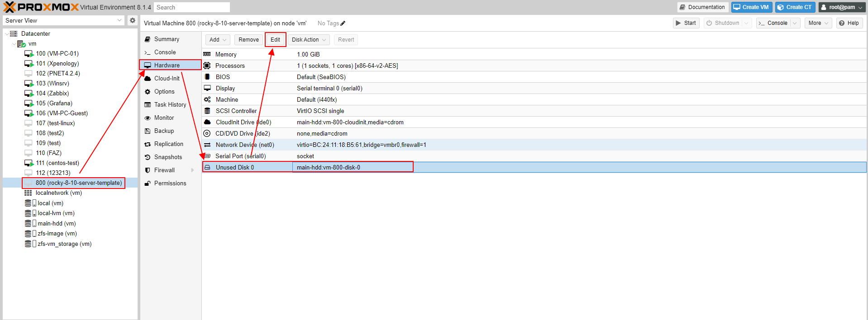Viewport: 868px width, 320px height.
Task: Click the Memory row icon
Action: click(x=207, y=54)
